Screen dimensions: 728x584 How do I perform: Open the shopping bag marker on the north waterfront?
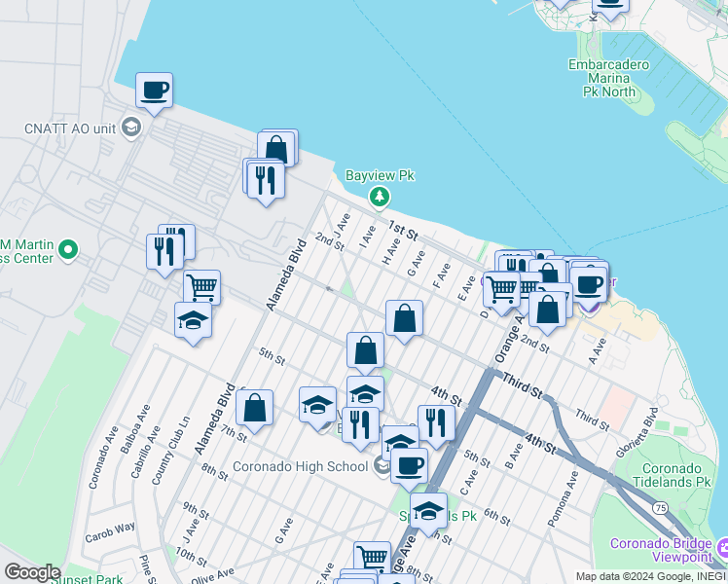point(276,149)
